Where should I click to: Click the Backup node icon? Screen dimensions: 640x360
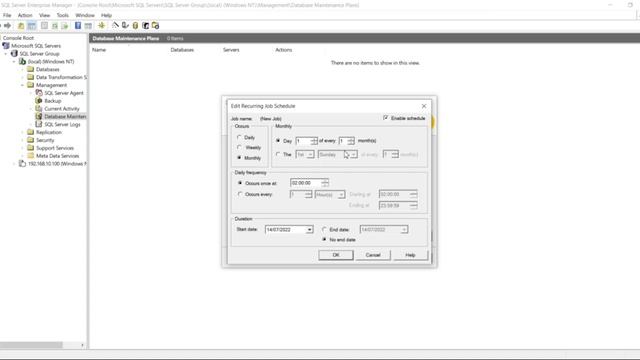pyautogui.click(x=39, y=100)
